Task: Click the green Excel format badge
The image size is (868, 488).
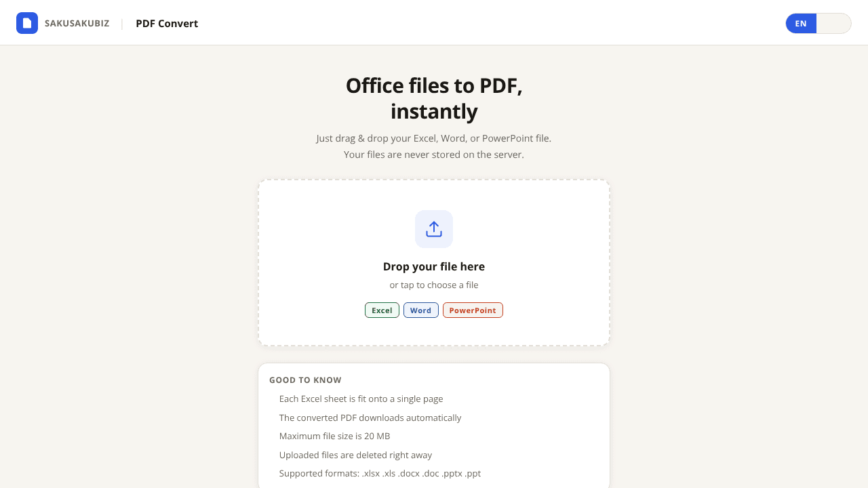Action: pyautogui.click(x=382, y=310)
